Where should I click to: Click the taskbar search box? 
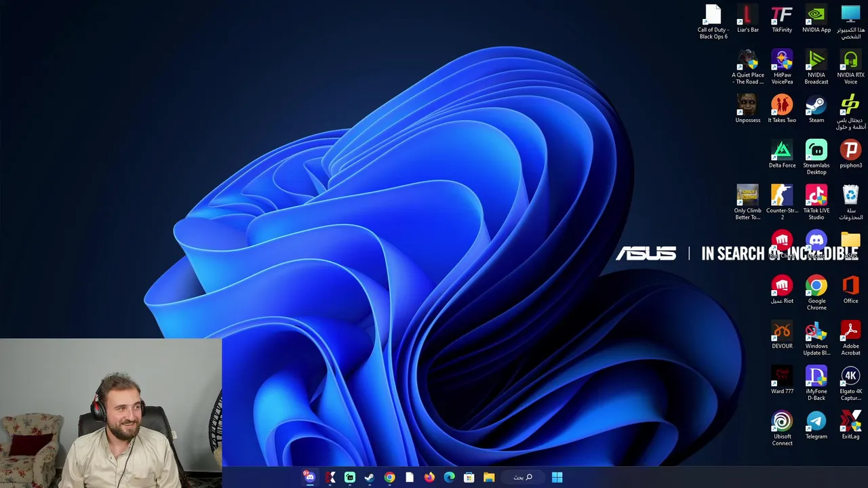click(x=523, y=477)
